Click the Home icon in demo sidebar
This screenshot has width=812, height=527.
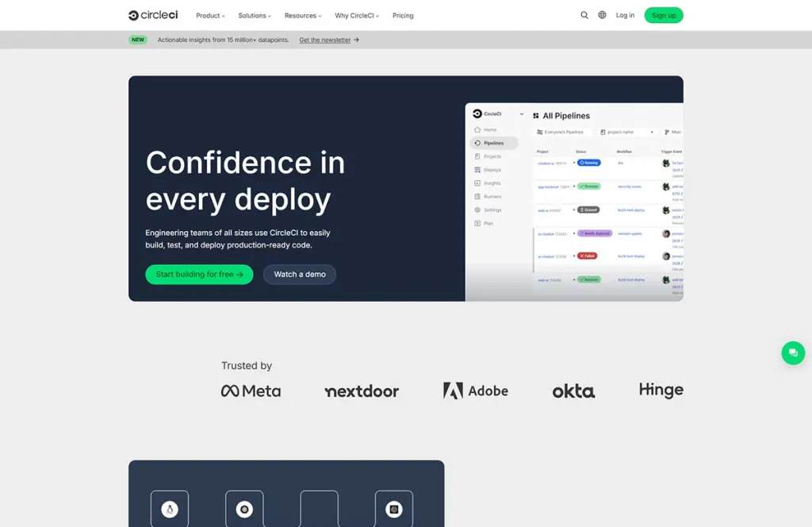(x=477, y=129)
